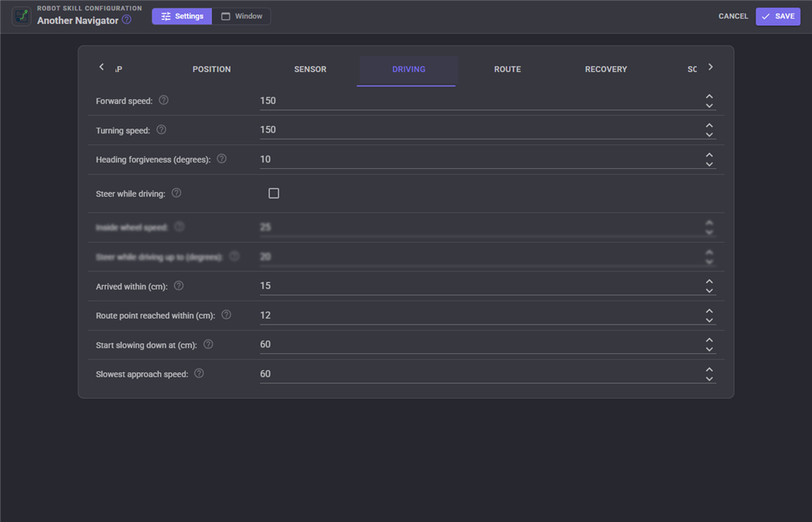This screenshot has width=812, height=522.
Task: Select the Driving tab
Action: [x=408, y=69]
